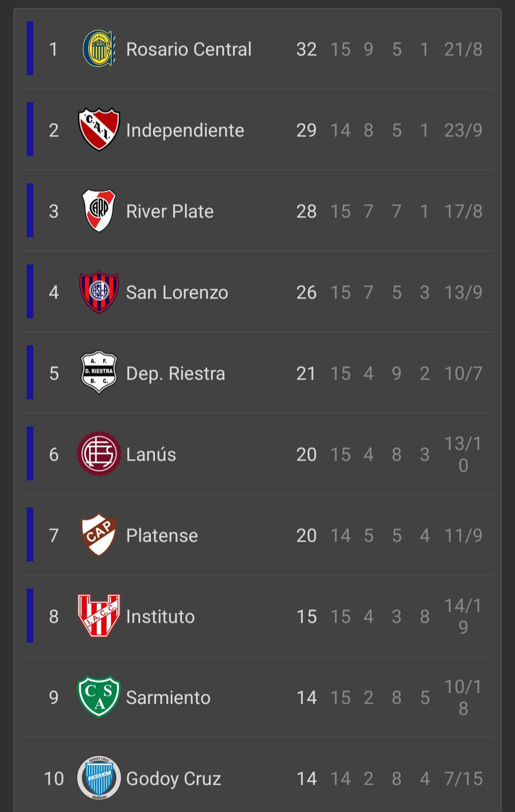Tap the Dep. Riestra shield icon

(x=99, y=372)
